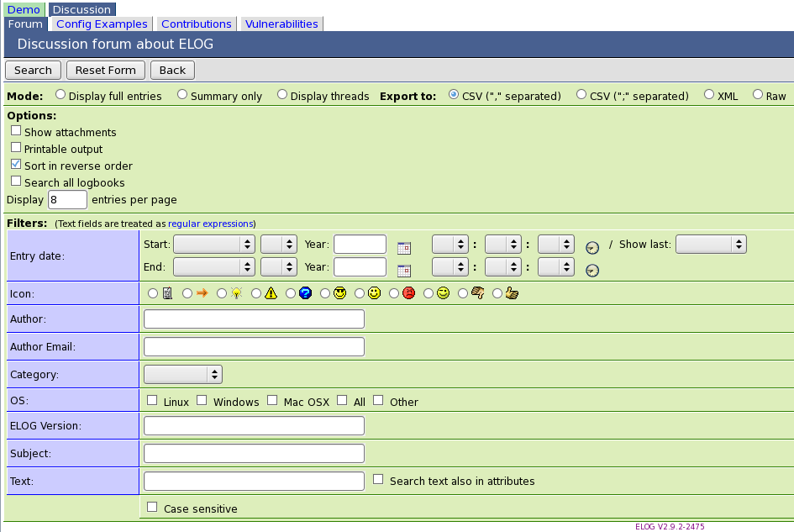Click the Reset Form button

tap(105, 70)
